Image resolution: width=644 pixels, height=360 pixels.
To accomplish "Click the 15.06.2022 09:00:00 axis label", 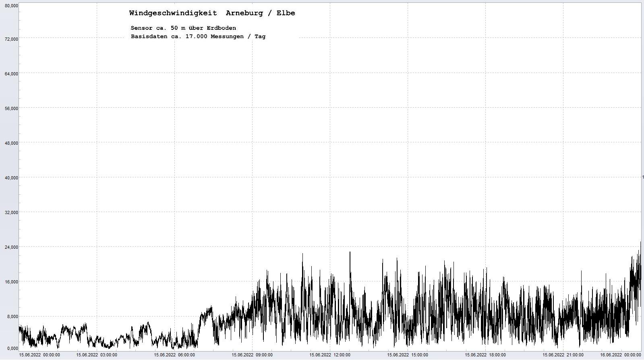I will tap(252, 355).
